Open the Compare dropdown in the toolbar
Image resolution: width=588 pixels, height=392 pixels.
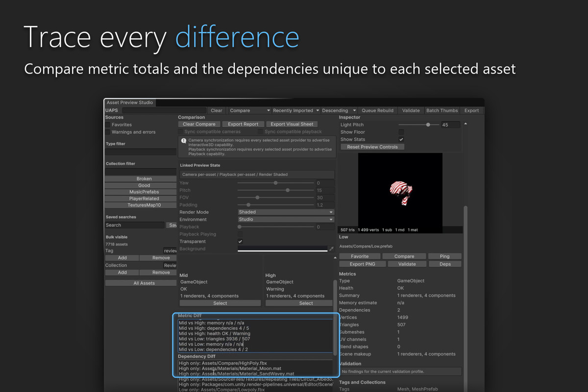coord(249,111)
